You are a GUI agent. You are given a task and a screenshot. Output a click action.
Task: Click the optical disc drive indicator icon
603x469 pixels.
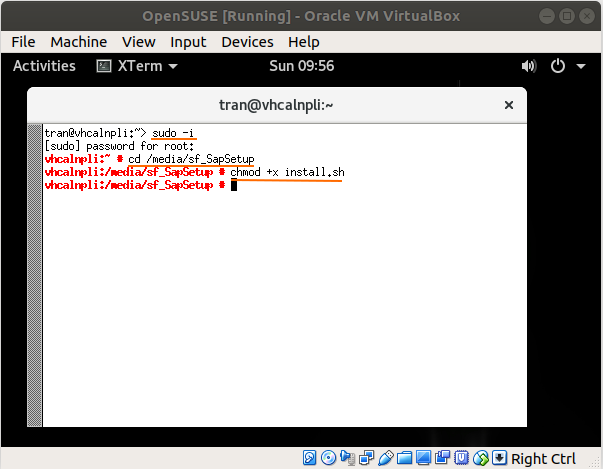pos(328,458)
